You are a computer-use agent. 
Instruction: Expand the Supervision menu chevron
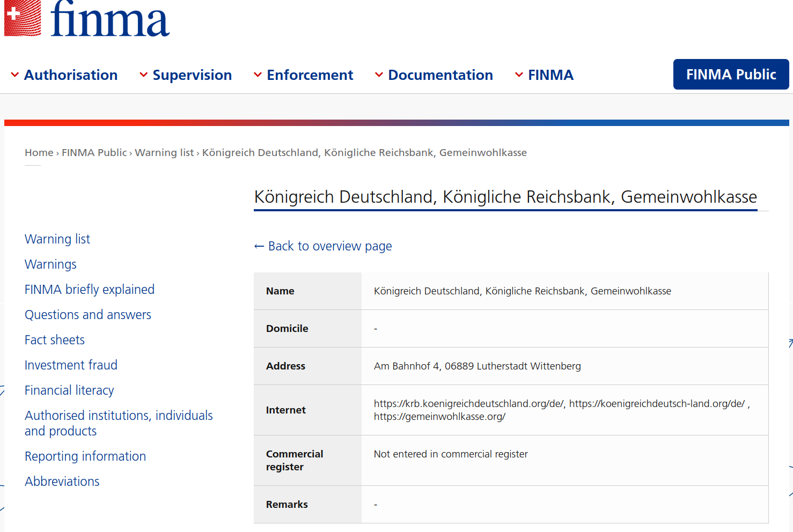click(143, 75)
